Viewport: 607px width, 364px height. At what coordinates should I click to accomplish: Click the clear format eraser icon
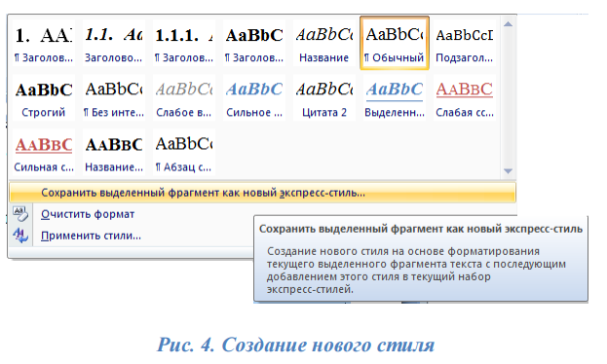(x=20, y=214)
